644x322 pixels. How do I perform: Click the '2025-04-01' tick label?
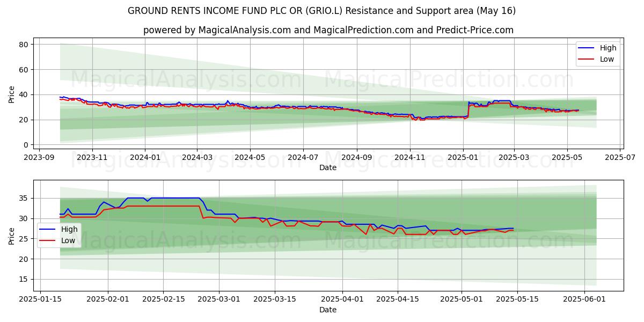tap(342, 299)
